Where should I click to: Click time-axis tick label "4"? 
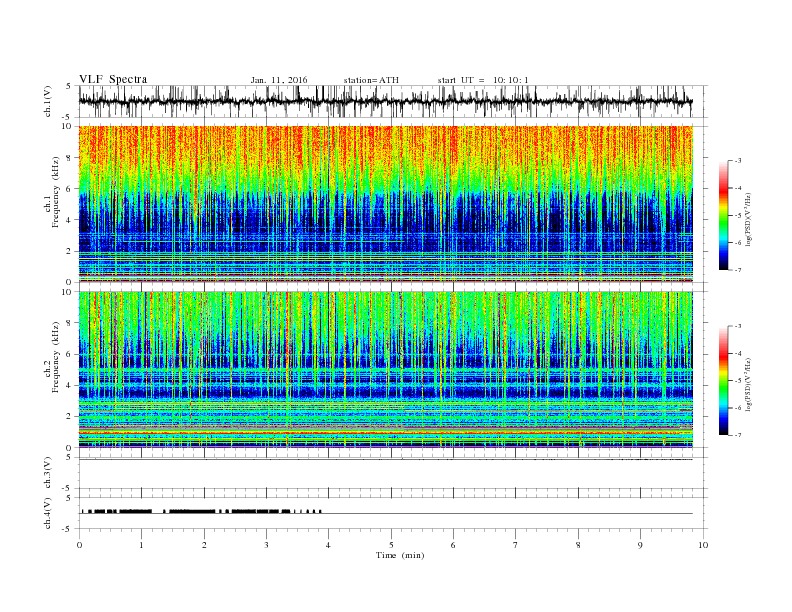328,545
